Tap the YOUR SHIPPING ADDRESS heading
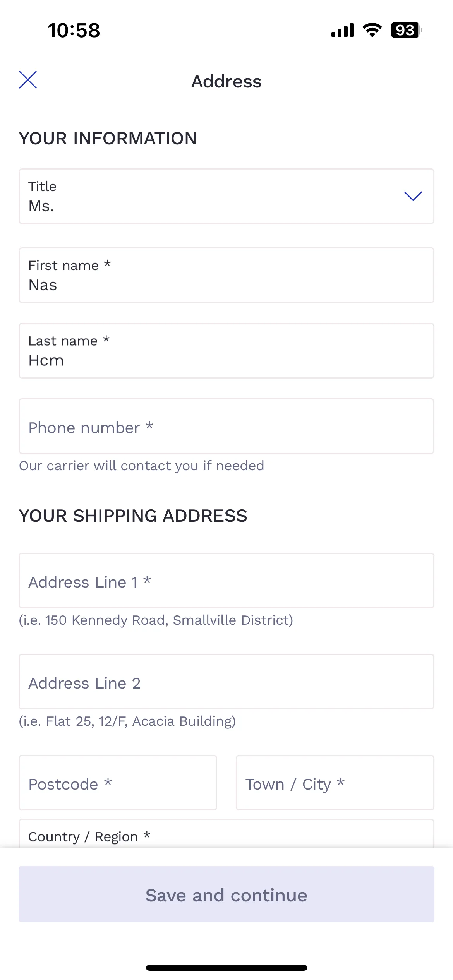The height and width of the screenshot is (980, 453). [x=133, y=516]
